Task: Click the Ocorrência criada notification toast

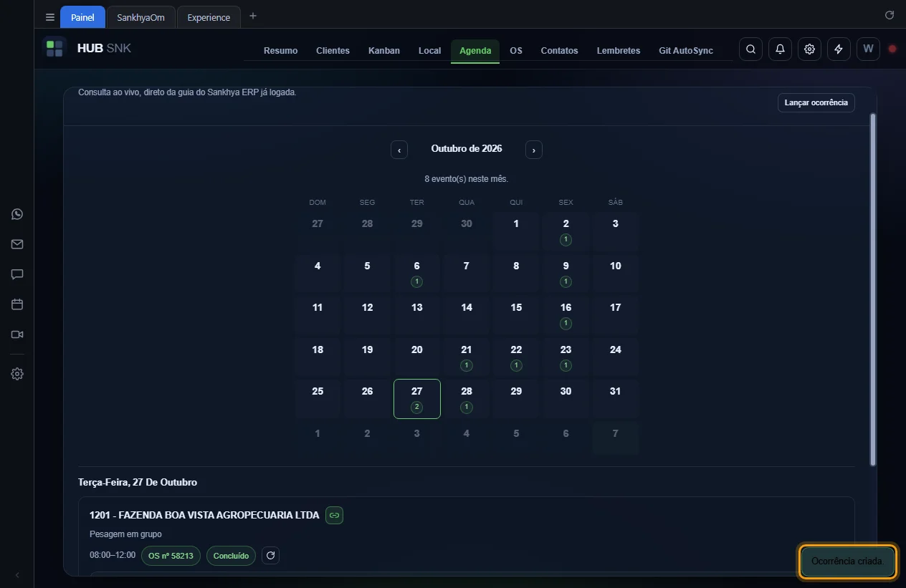Action: (x=848, y=562)
